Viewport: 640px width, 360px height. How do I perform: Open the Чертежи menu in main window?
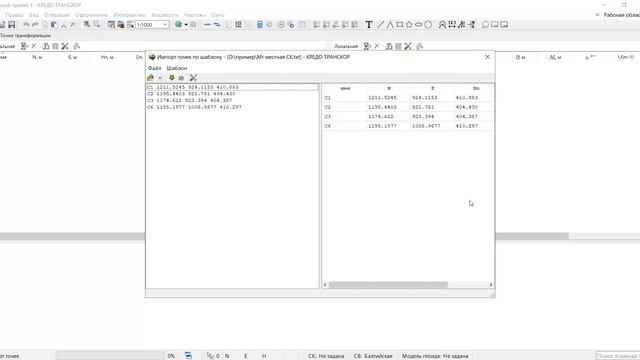coord(195,15)
